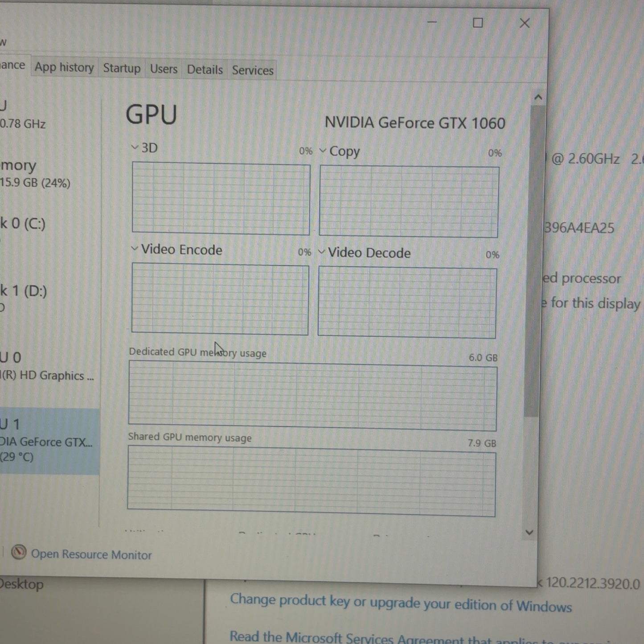Click the Video Encode graph

(220, 299)
